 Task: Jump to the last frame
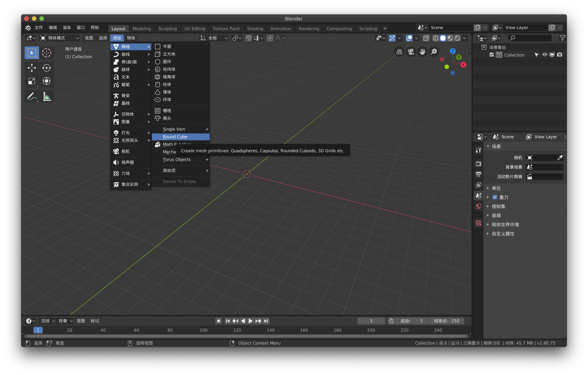point(266,321)
